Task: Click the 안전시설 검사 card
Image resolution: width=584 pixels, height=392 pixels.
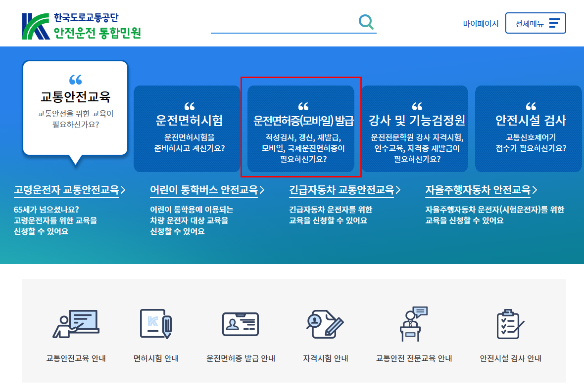Action: pos(528,129)
